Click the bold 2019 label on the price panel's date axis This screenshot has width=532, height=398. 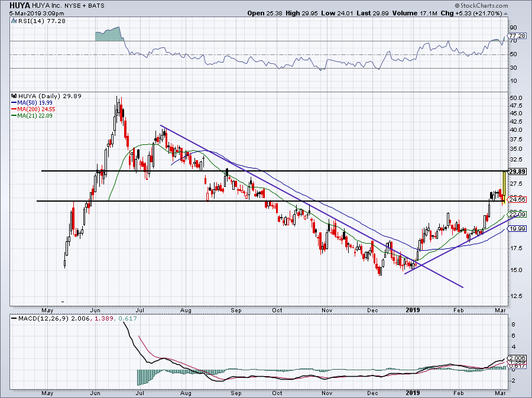coord(413,310)
